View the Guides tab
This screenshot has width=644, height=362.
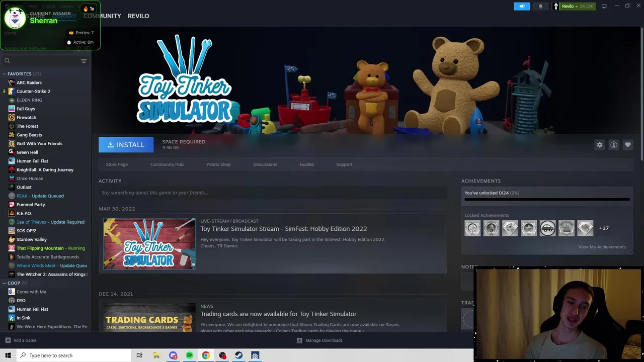pyautogui.click(x=307, y=164)
